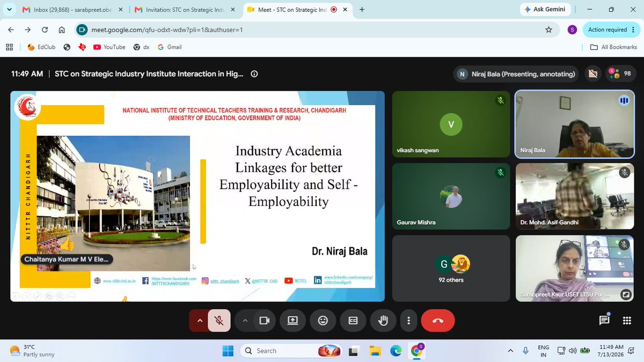The width and height of the screenshot is (644, 362).
Task: View site information icon in address bar
Action: [82, 30]
